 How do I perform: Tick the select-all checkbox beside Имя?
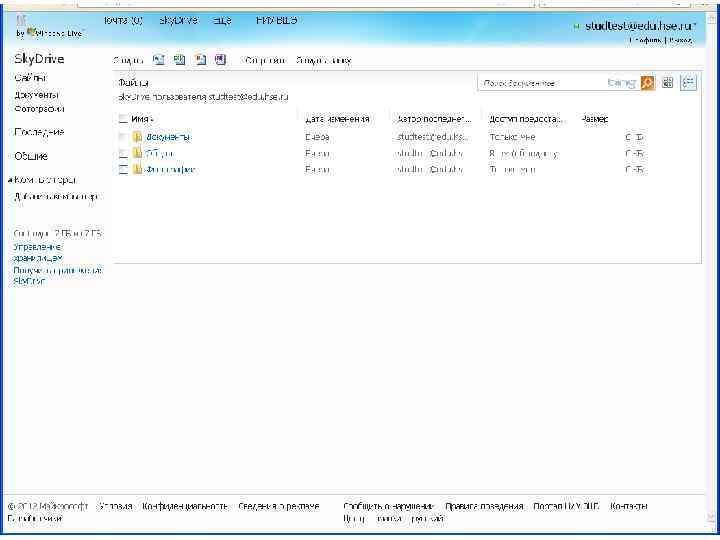[x=123, y=119]
